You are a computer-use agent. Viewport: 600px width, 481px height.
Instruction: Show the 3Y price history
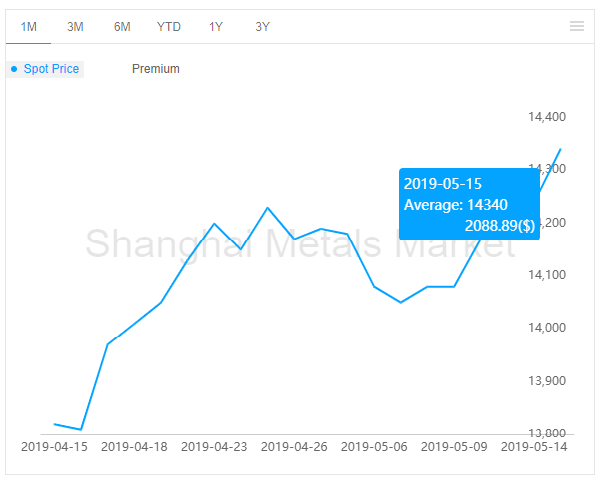(x=262, y=27)
